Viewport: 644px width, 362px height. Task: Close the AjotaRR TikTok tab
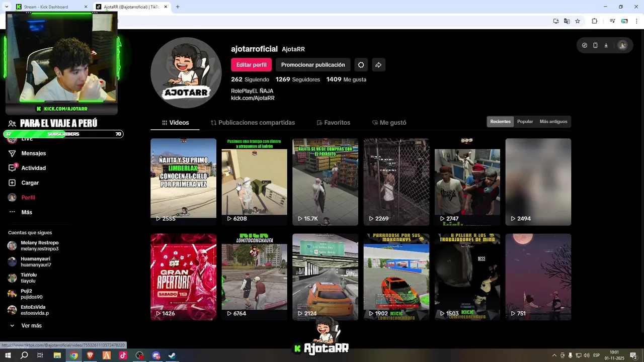pos(166,7)
